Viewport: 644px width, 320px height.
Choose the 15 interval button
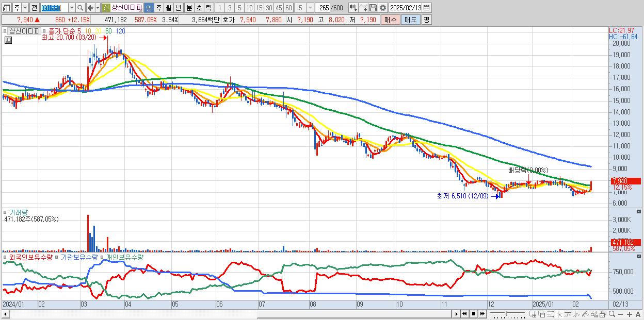pos(259,8)
